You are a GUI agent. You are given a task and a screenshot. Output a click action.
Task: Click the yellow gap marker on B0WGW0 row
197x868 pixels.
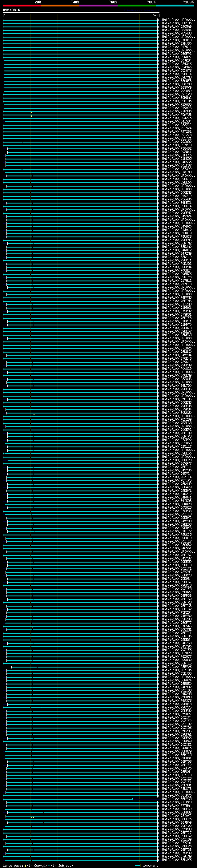point(34,414)
